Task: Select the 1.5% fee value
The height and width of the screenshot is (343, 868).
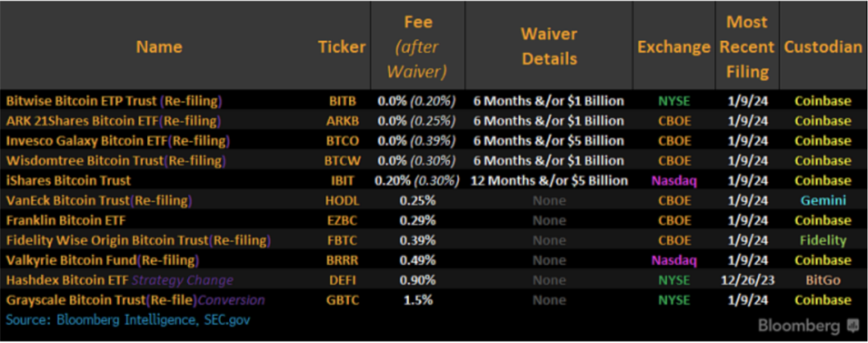Action: point(417,300)
